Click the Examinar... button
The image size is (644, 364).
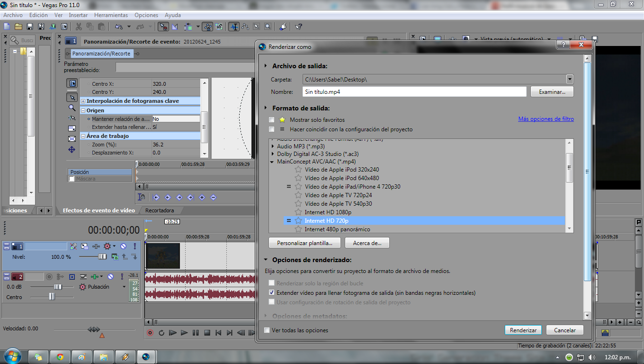click(552, 92)
